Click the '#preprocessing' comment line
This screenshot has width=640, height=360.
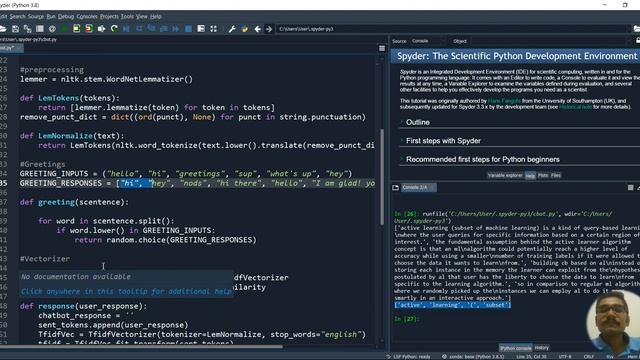click(x=52, y=69)
